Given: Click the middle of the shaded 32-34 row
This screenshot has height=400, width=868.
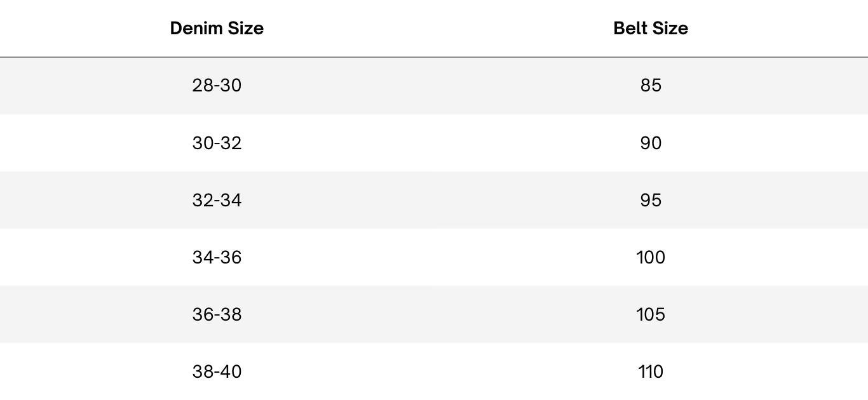Looking at the screenshot, I should tap(434, 200).
